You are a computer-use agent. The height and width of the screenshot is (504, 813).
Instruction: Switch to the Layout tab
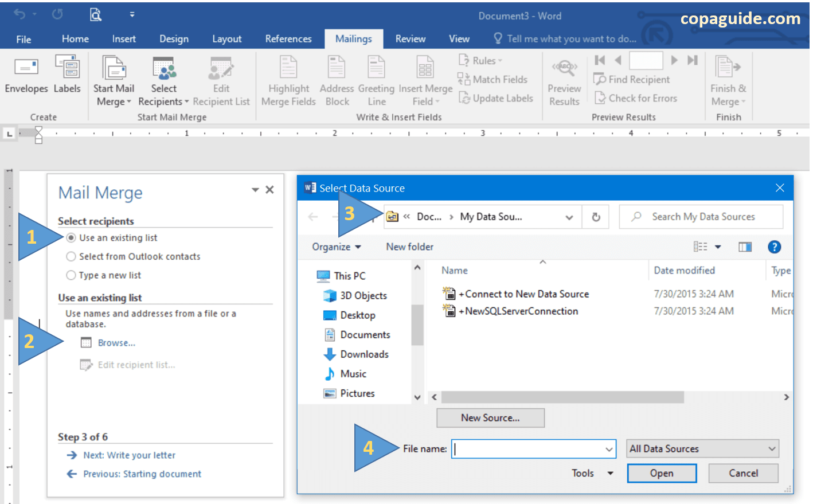point(226,38)
